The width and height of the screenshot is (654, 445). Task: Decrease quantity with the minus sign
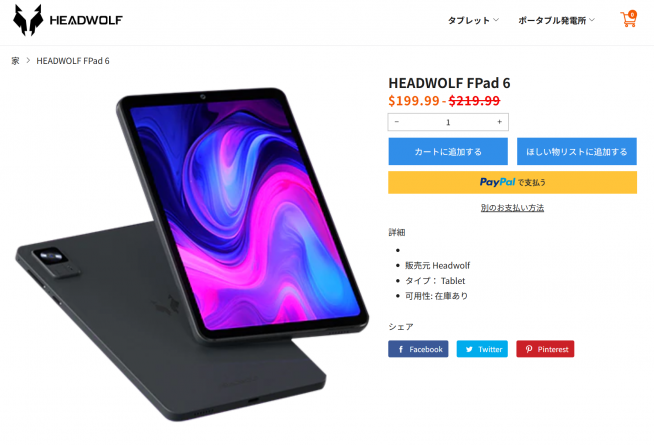click(x=397, y=122)
